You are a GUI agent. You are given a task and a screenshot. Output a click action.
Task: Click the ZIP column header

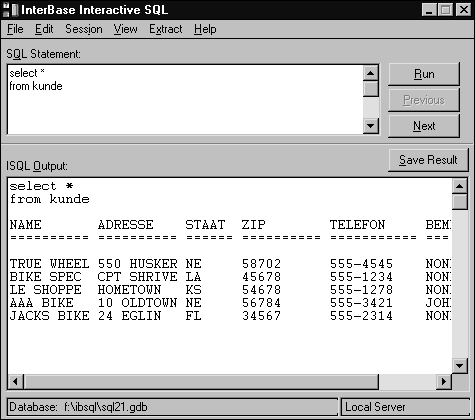254,225
